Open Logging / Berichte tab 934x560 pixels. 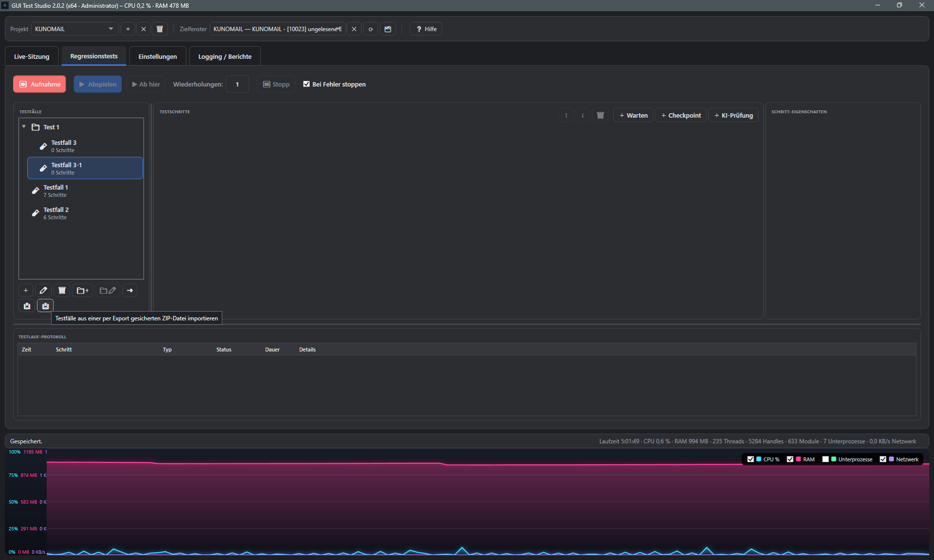225,56
